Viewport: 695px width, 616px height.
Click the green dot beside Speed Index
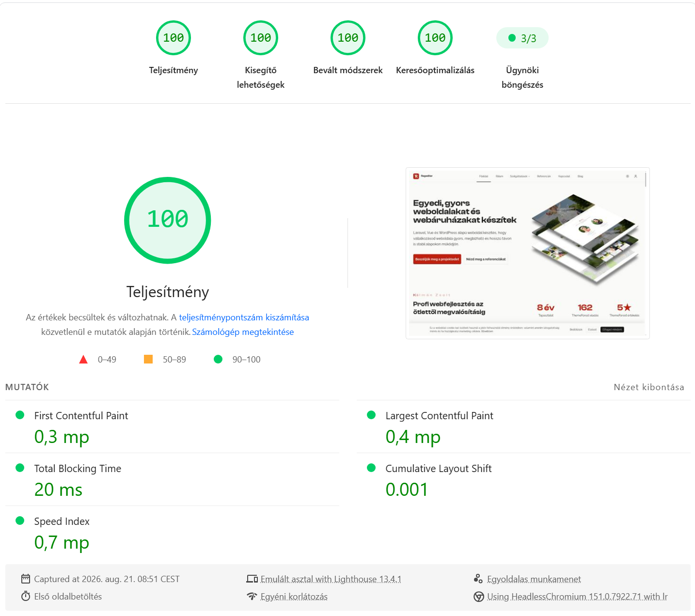(20, 521)
